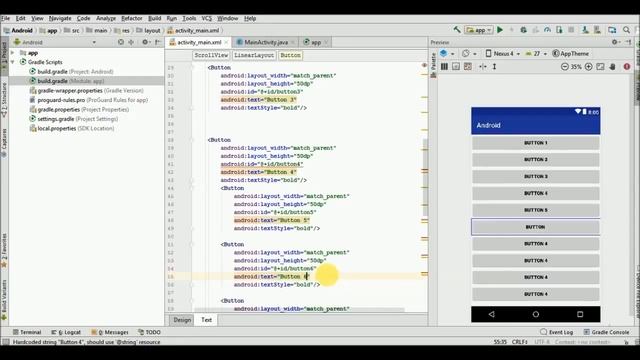Open the orientation dropdown in preview

pyautogui.click(x=469, y=53)
